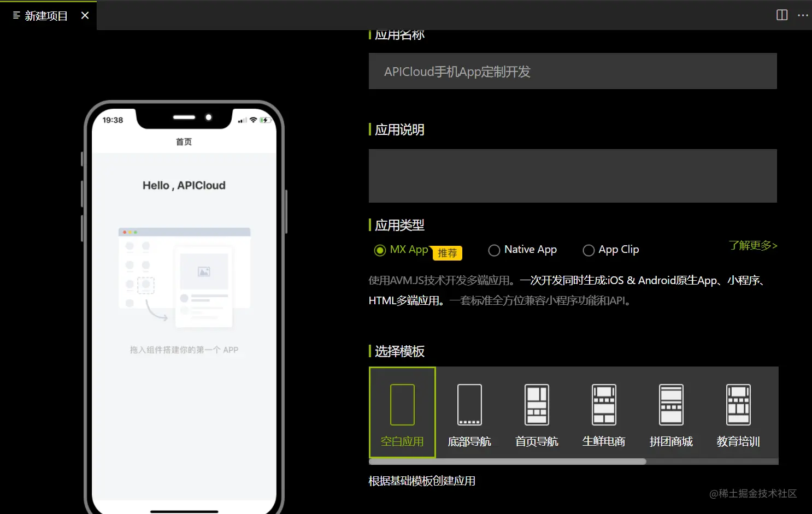The width and height of the screenshot is (812, 514).
Task: Click the 首页 title in phone preview
Action: tap(184, 142)
